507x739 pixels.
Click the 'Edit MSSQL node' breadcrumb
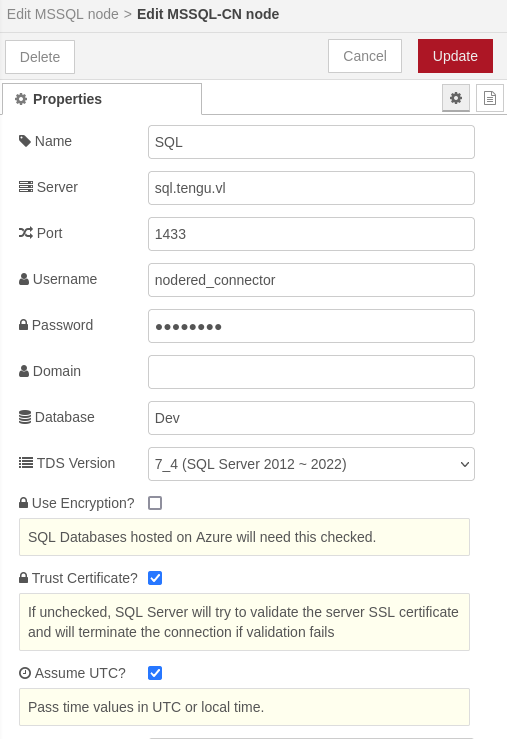pyautogui.click(x=63, y=14)
